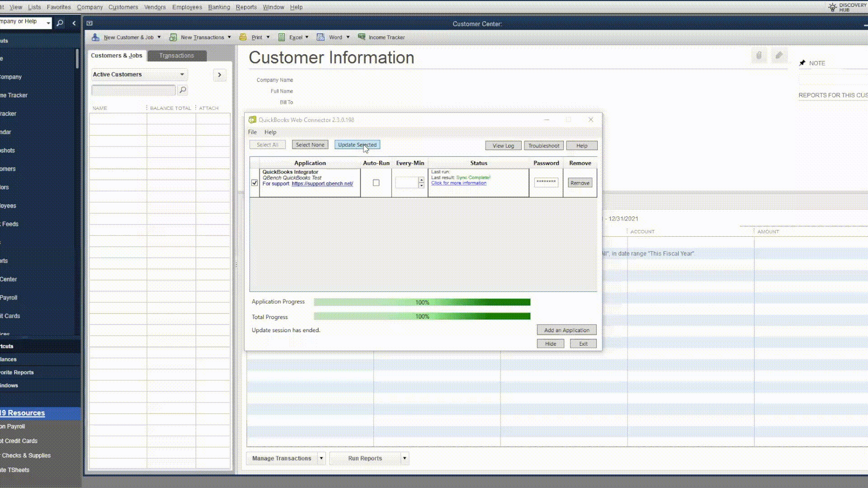This screenshot has width=868, height=488.
Task: Click the customer search input field
Action: pyautogui.click(x=134, y=90)
